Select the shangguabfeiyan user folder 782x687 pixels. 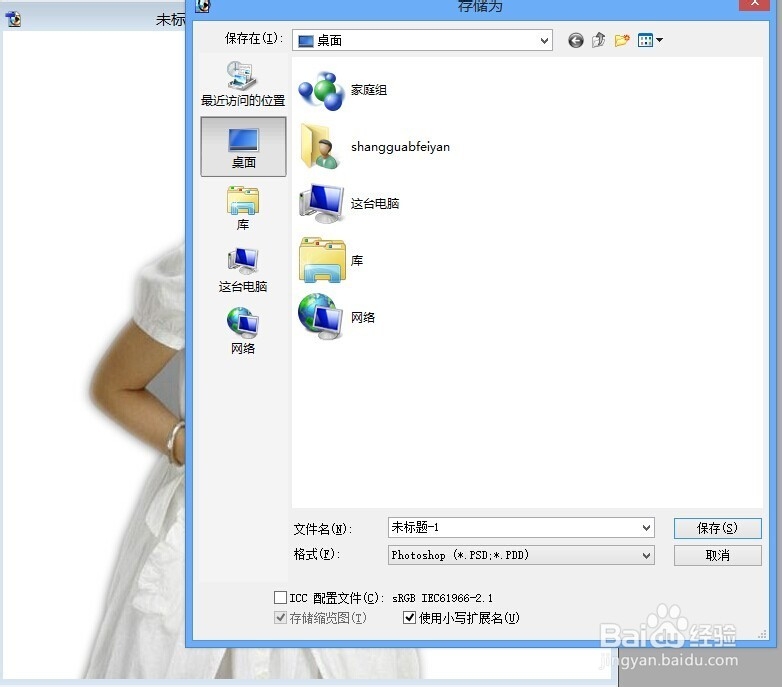[375, 147]
